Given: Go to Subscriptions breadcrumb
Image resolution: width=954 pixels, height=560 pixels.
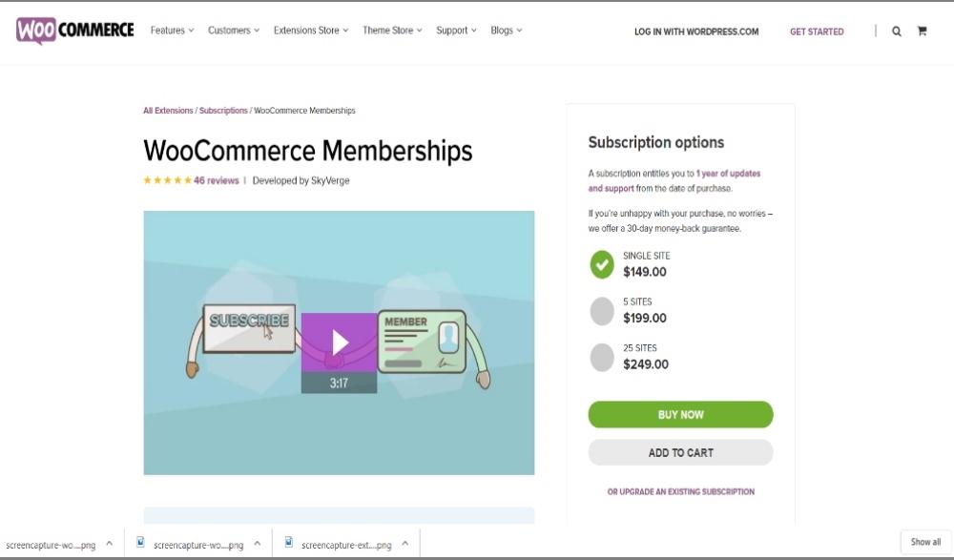Looking at the screenshot, I should [223, 111].
